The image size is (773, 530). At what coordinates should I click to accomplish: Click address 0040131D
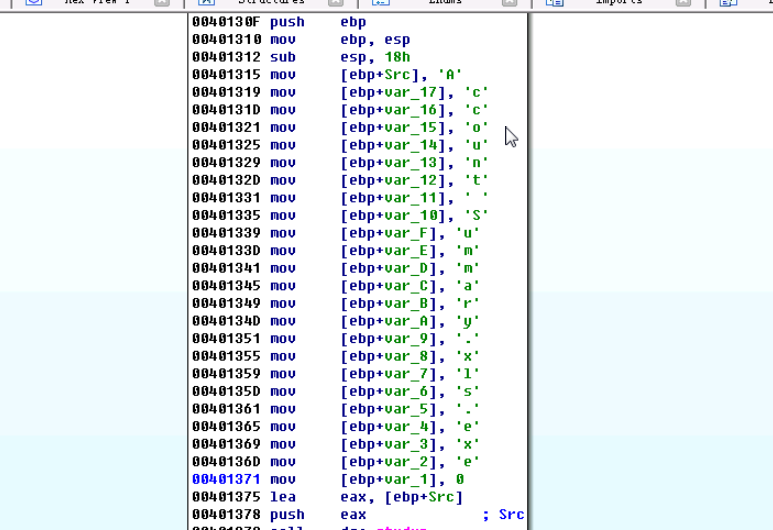pos(226,110)
